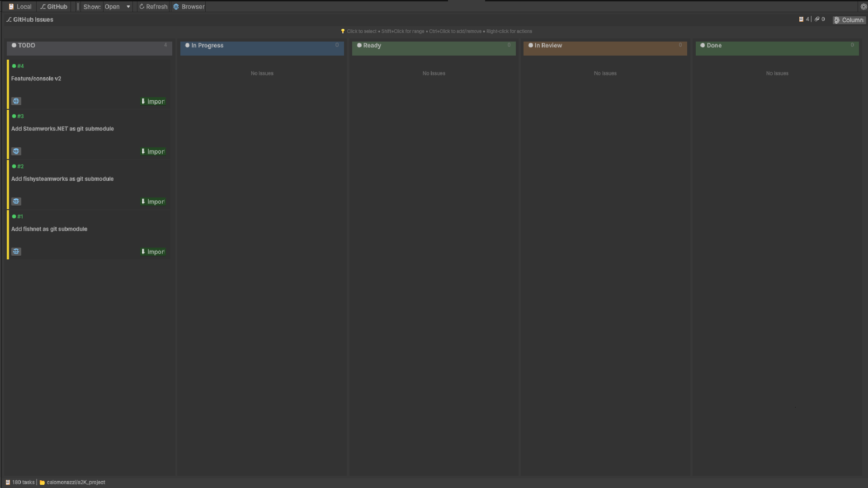
Task: Click the globe icon on issue #3 card
Action: pyautogui.click(x=16, y=151)
